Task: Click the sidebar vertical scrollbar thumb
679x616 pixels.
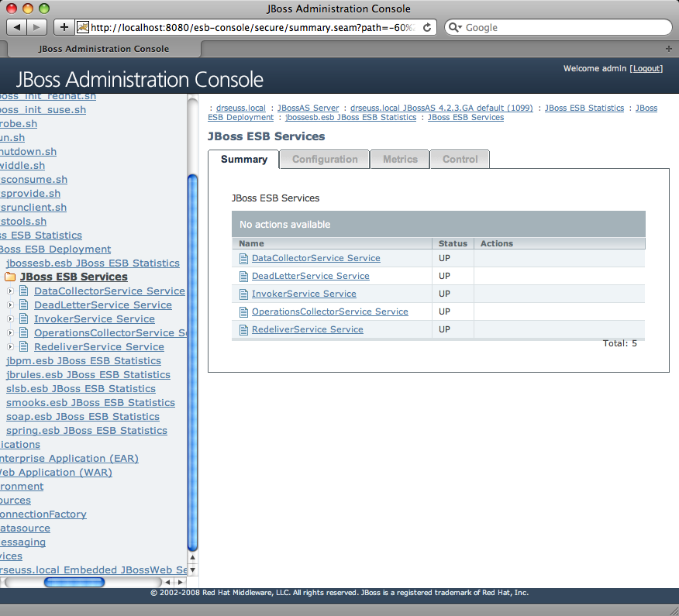Action: pyautogui.click(x=193, y=363)
